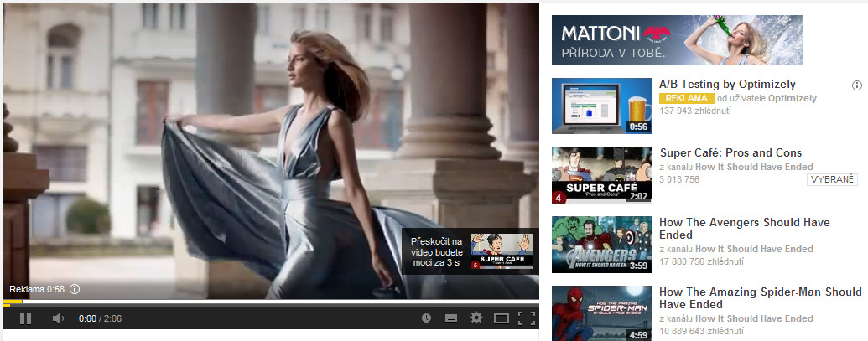Open Watch Later with the clock icon

pyautogui.click(x=426, y=318)
